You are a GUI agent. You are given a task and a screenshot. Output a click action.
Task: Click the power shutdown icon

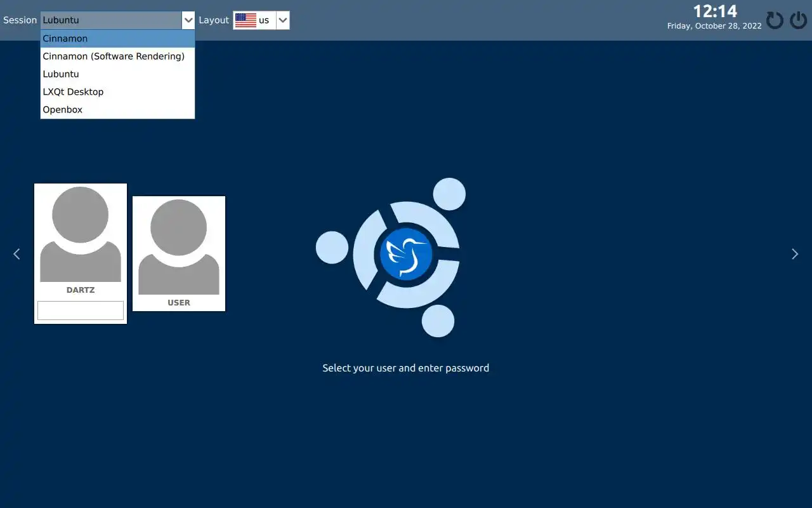click(x=798, y=20)
